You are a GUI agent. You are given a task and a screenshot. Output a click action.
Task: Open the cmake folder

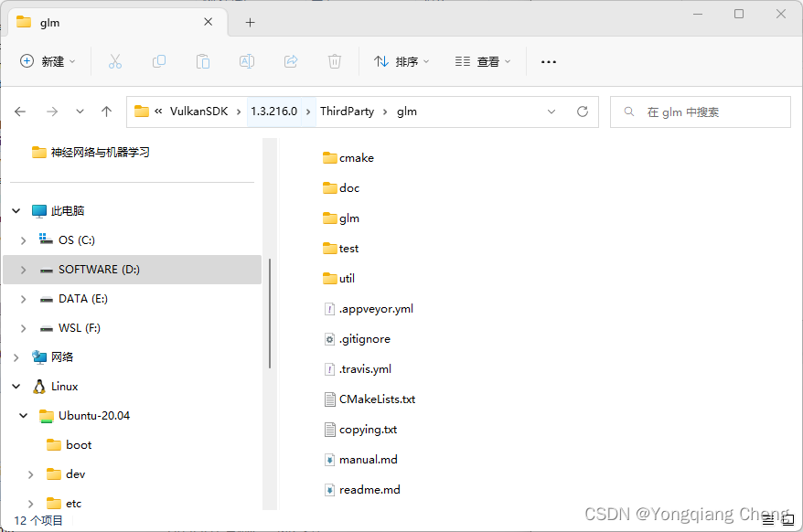tap(348, 158)
